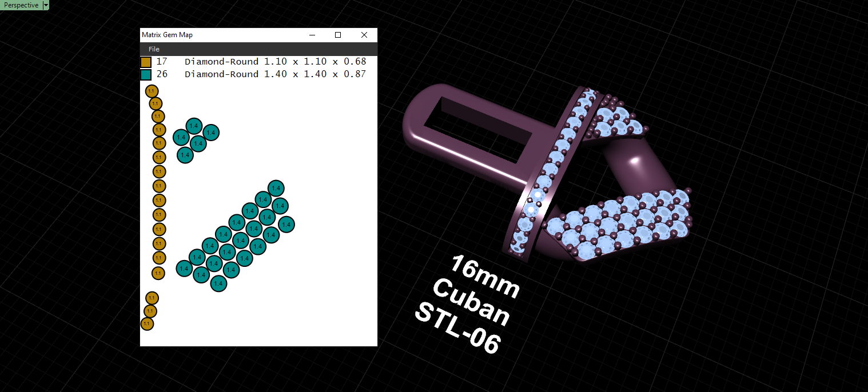Image resolution: width=868 pixels, height=392 pixels.
Task: Click the count 26 in the gem list
Action: pos(162,74)
